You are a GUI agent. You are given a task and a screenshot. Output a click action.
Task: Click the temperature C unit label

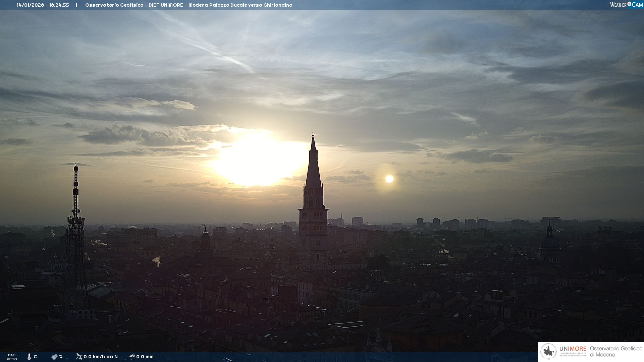pyautogui.click(x=35, y=357)
